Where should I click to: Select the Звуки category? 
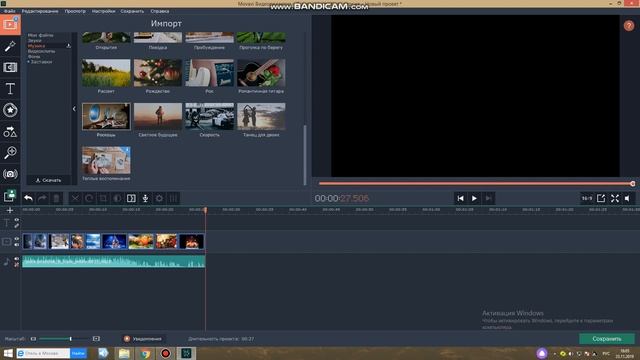click(35, 40)
